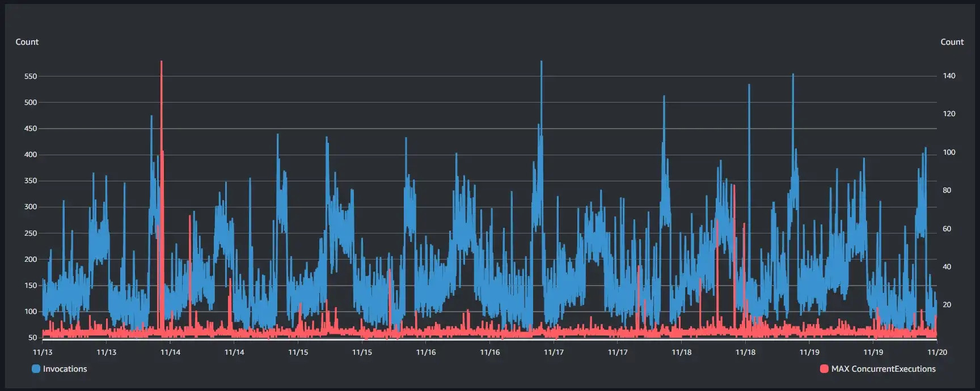Viewport: 980px width, 391px height.
Task: Click the left axis Count title
Action: pyautogui.click(x=27, y=42)
